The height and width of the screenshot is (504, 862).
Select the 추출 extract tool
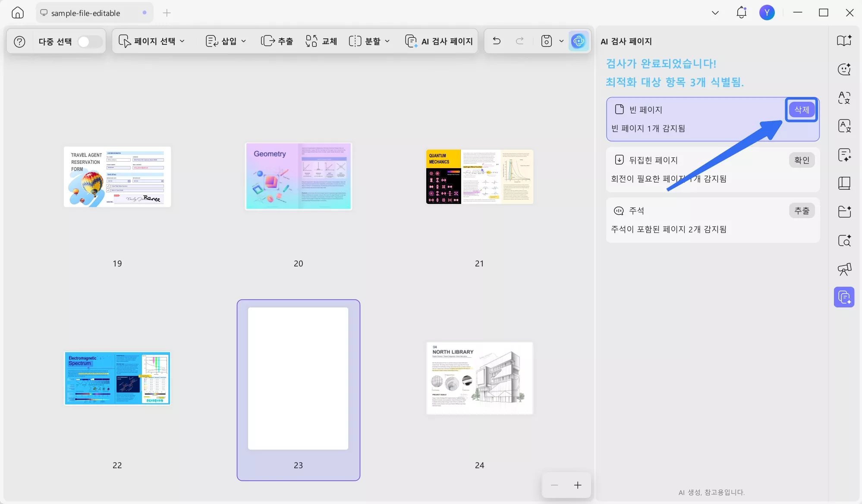277,41
